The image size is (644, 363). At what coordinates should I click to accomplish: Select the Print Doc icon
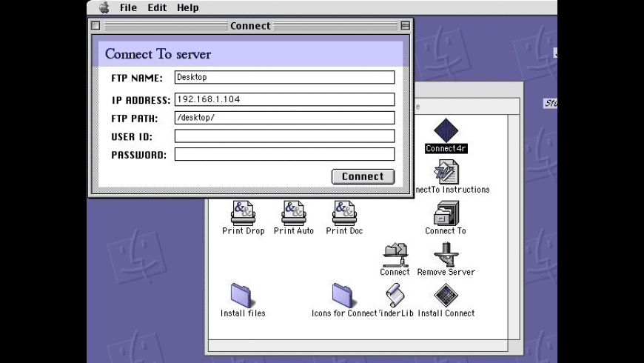pyautogui.click(x=344, y=213)
